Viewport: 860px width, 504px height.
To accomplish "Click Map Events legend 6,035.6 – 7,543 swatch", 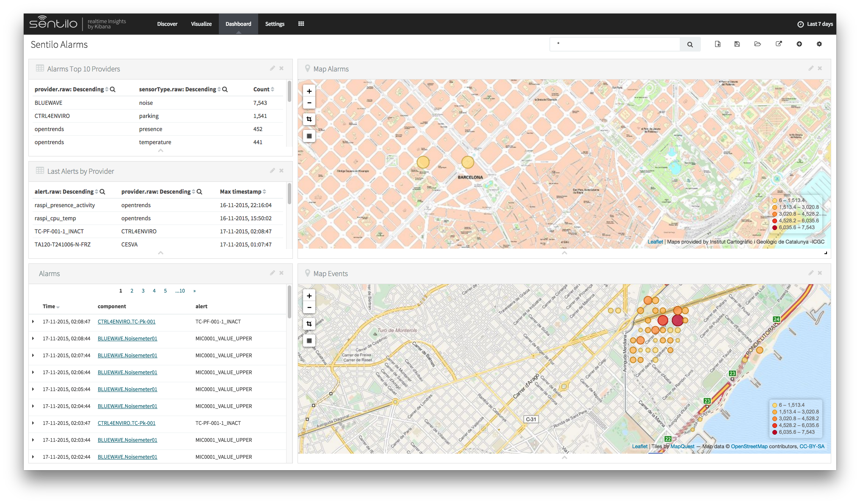I will coord(775,432).
